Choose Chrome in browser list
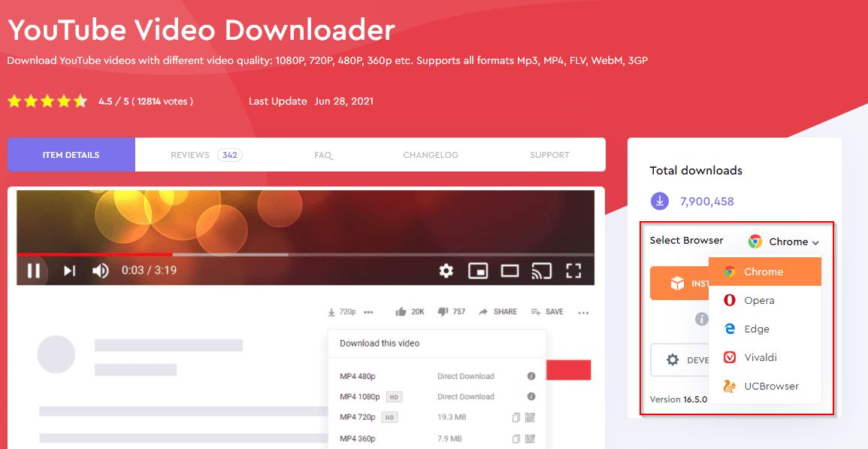Viewport: 868px width, 449px height. pos(765,272)
